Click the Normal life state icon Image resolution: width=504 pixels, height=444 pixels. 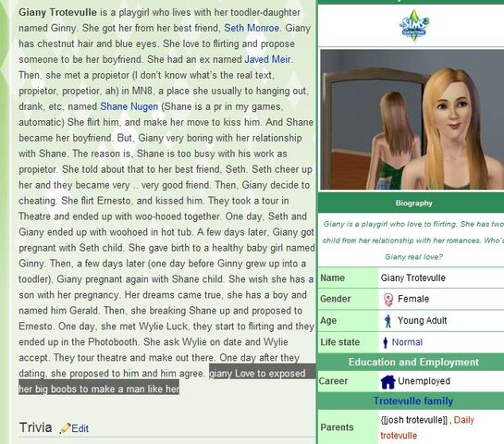coord(386,342)
